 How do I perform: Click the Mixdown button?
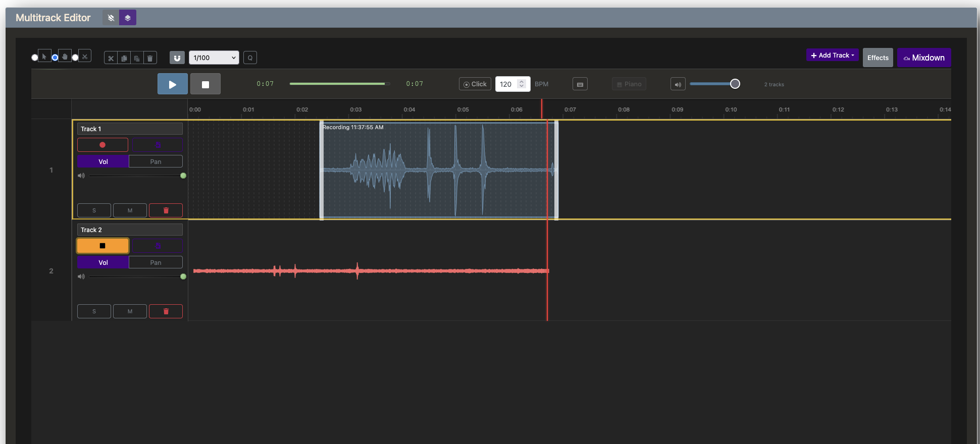923,58
